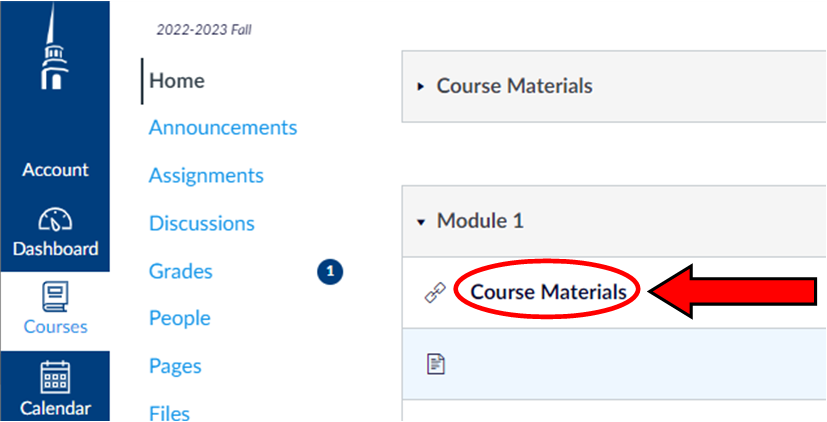Collapse the Module 1 arrow
This screenshot has height=422, width=827.
[420, 223]
